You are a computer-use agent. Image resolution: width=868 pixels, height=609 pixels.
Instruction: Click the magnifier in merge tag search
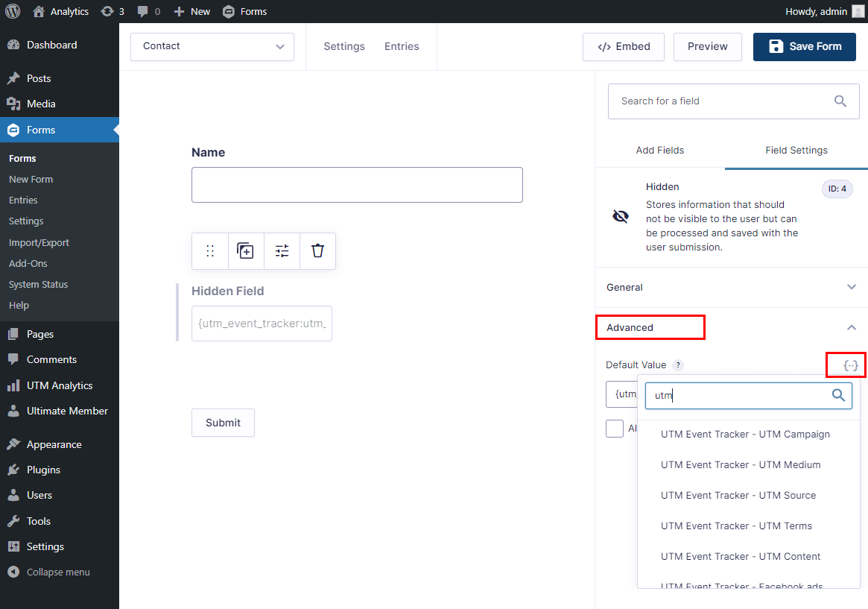click(x=838, y=395)
